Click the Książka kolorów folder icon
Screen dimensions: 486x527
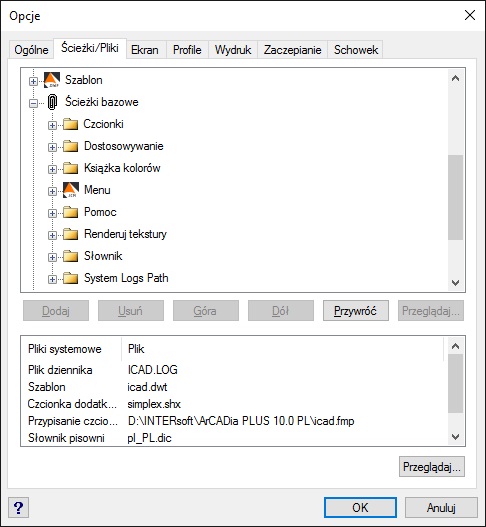click(x=71, y=168)
